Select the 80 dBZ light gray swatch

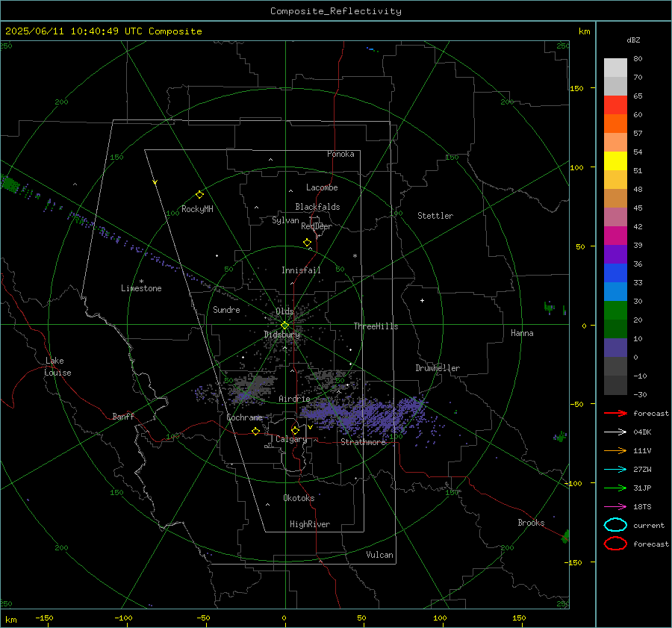(615, 67)
